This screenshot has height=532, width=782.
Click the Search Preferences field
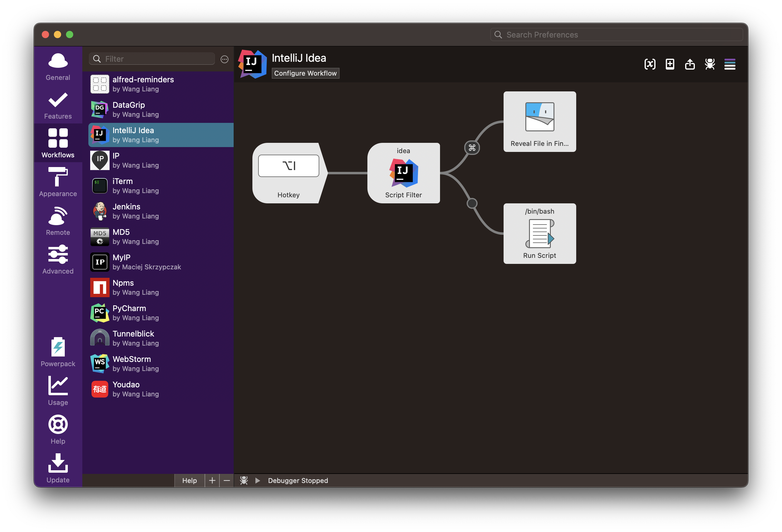616,34
